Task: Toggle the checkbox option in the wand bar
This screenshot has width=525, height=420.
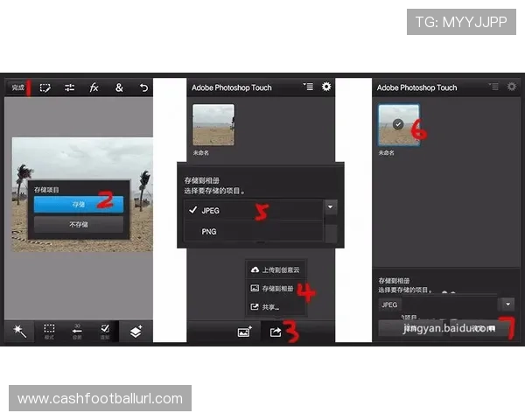Action: [105, 332]
